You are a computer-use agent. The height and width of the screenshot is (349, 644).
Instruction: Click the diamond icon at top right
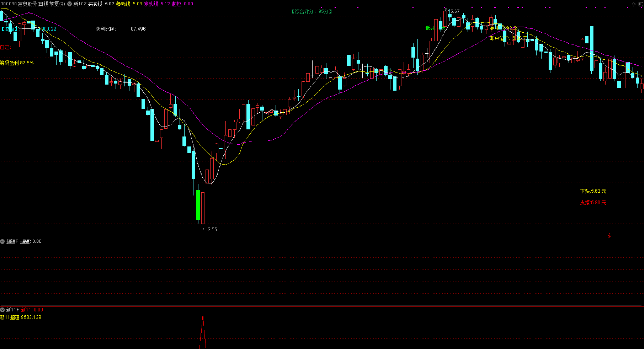[633, 4]
